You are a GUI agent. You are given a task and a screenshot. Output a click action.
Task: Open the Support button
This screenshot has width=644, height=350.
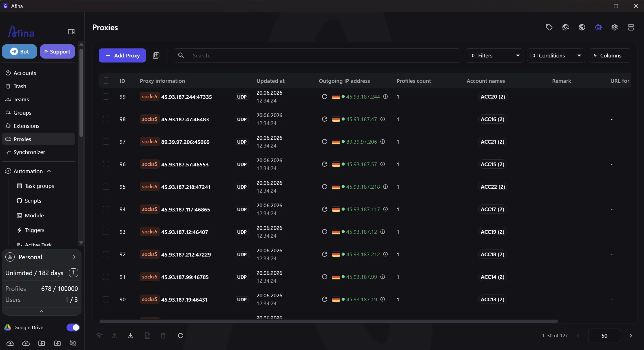pos(57,52)
